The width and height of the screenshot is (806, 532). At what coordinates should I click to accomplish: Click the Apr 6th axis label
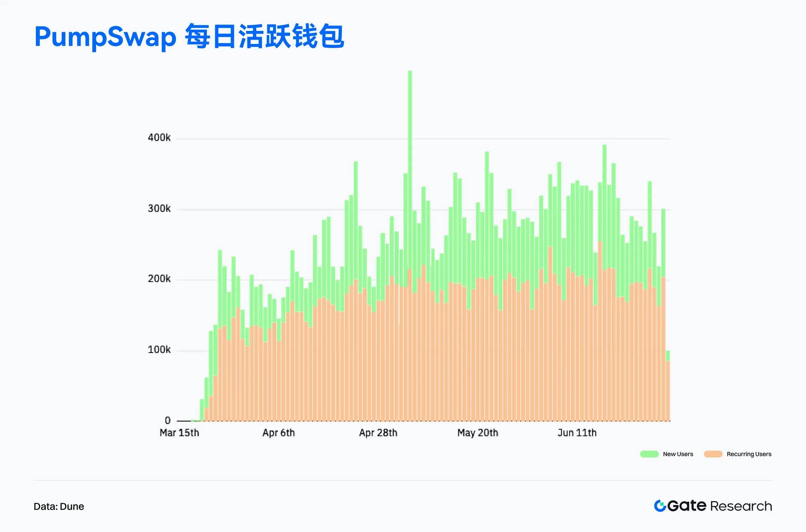click(279, 433)
